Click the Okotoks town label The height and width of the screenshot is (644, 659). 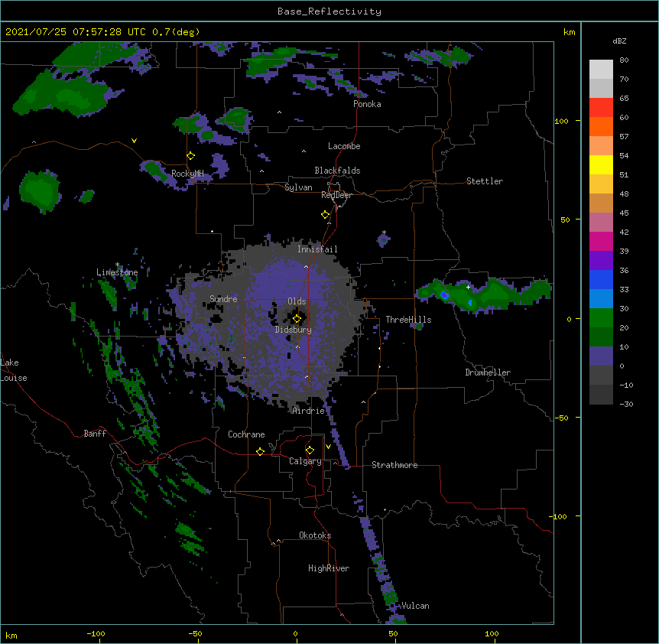(315, 535)
